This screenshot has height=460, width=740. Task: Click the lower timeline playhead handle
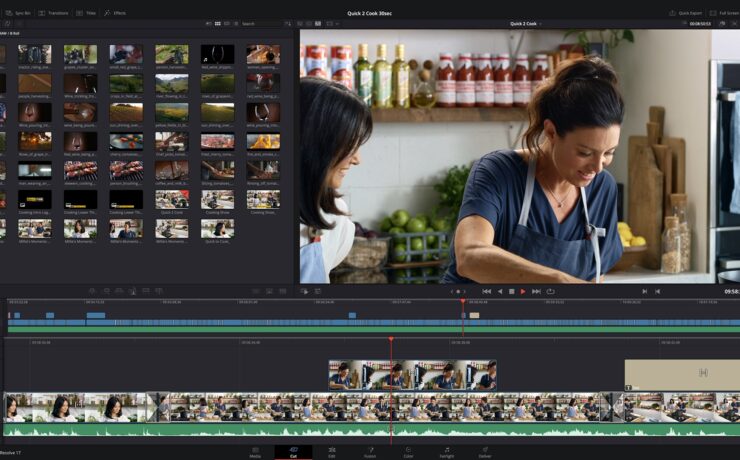pyautogui.click(x=391, y=339)
